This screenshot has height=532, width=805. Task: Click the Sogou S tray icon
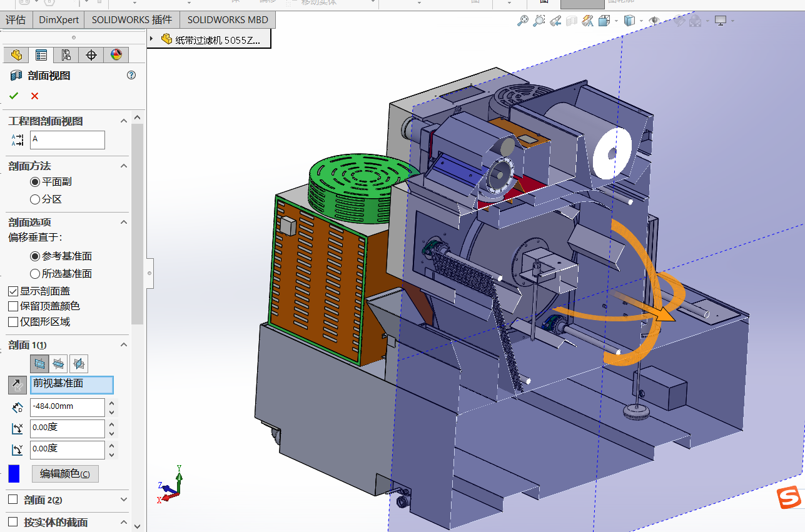(x=789, y=498)
